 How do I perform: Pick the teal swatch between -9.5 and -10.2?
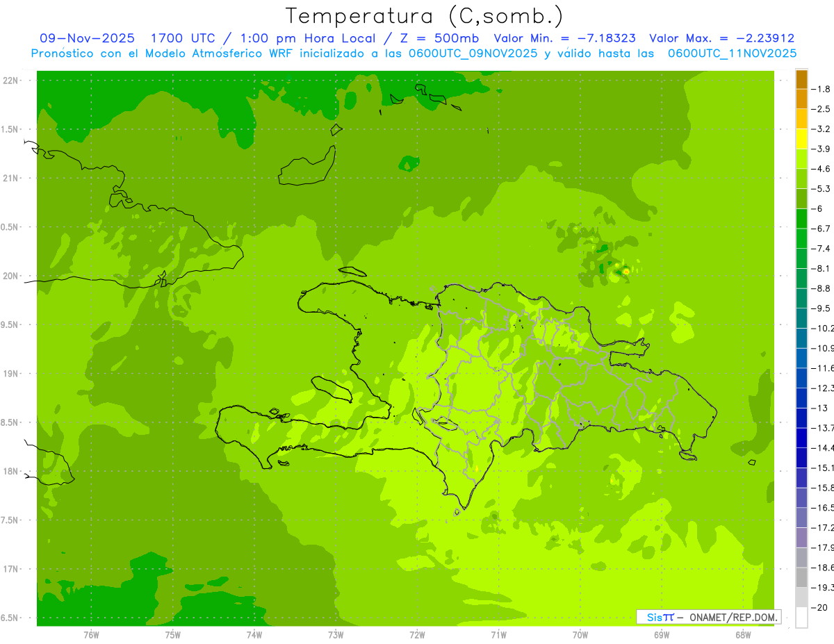click(801, 318)
